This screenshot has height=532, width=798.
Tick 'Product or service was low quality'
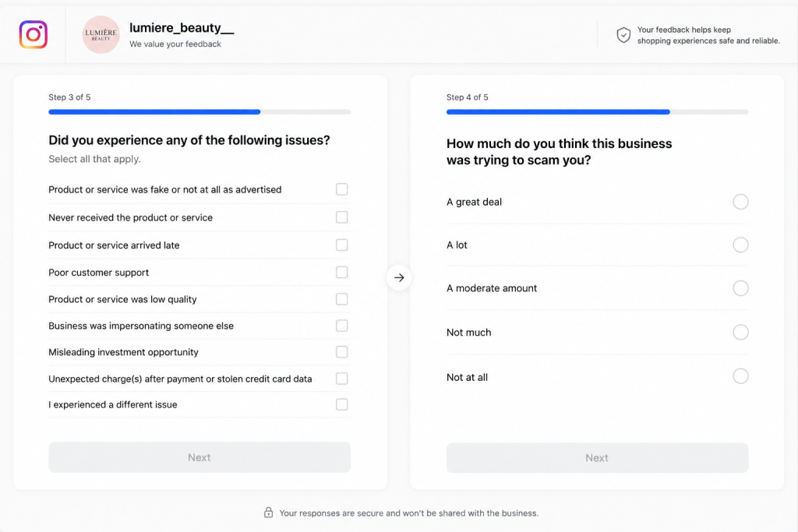point(342,299)
